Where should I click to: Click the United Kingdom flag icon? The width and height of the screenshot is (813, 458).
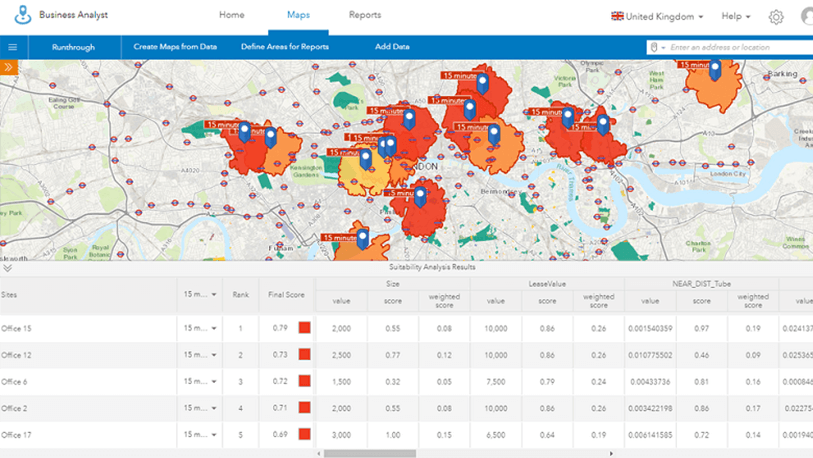pyautogui.click(x=617, y=17)
